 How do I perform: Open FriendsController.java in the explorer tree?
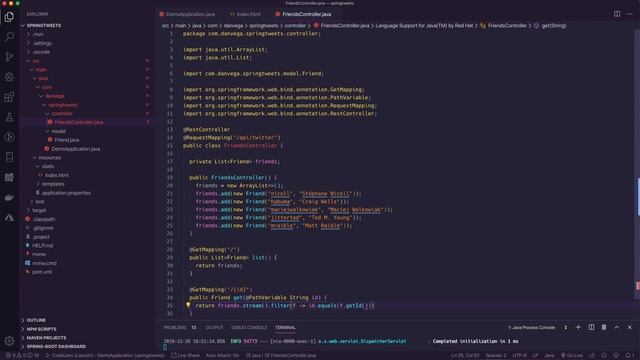click(x=78, y=122)
